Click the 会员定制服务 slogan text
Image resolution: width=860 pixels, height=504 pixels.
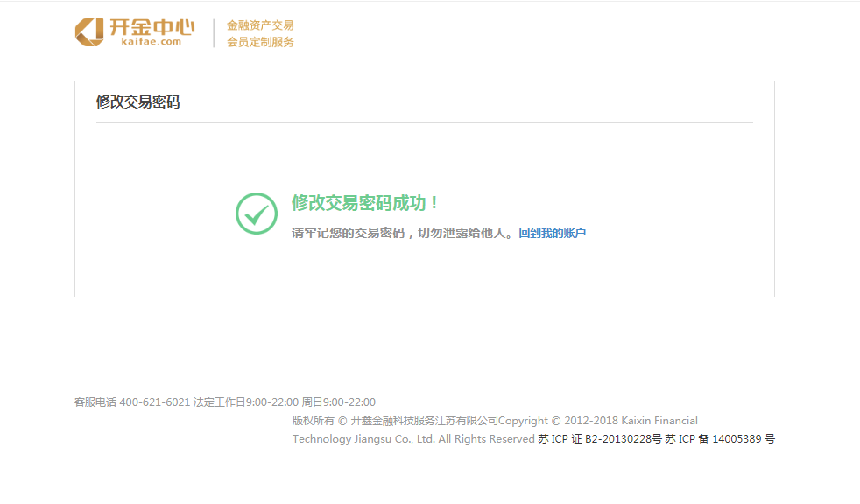coord(260,42)
